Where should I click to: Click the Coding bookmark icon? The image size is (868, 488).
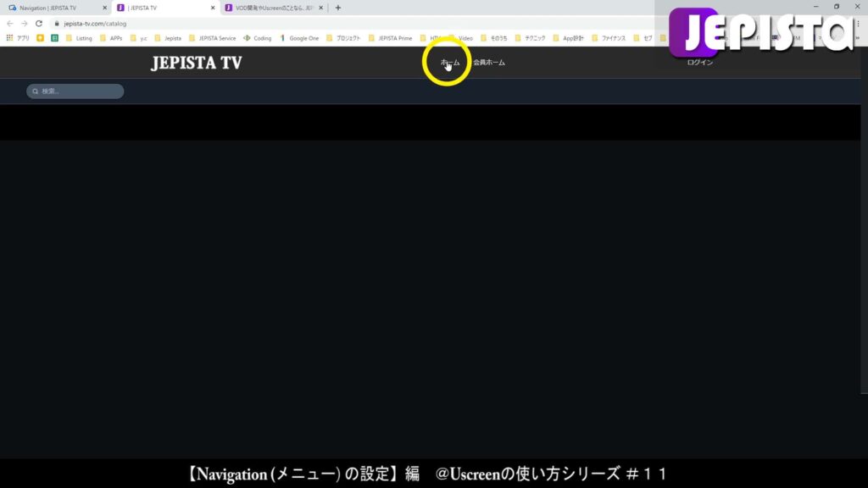tap(248, 38)
